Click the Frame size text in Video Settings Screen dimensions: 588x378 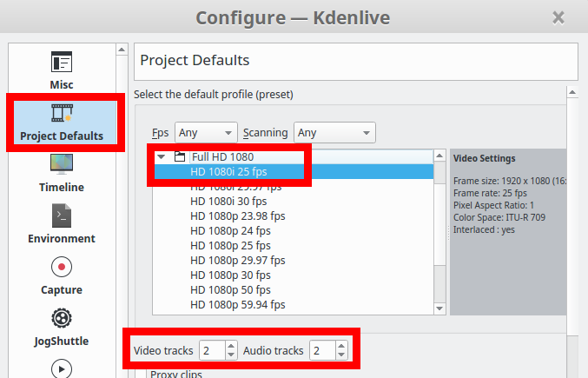click(x=510, y=181)
